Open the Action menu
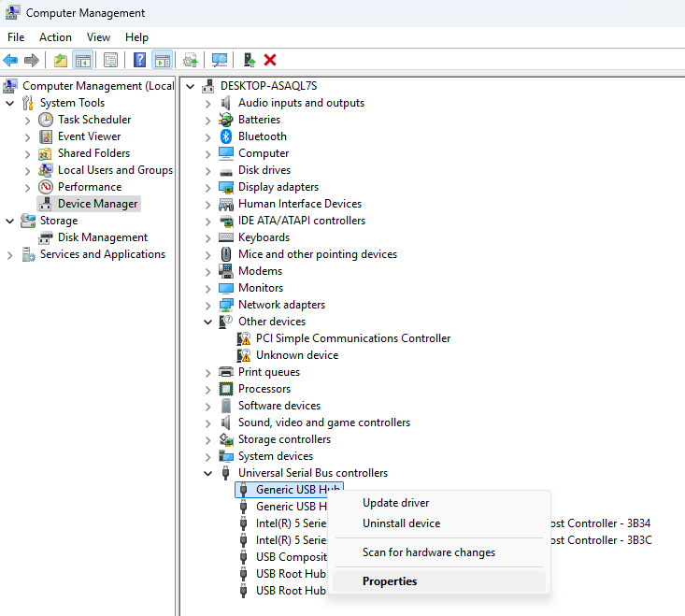This screenshot has height=616, width=685. pyautogui.click(x=55, y=37)
